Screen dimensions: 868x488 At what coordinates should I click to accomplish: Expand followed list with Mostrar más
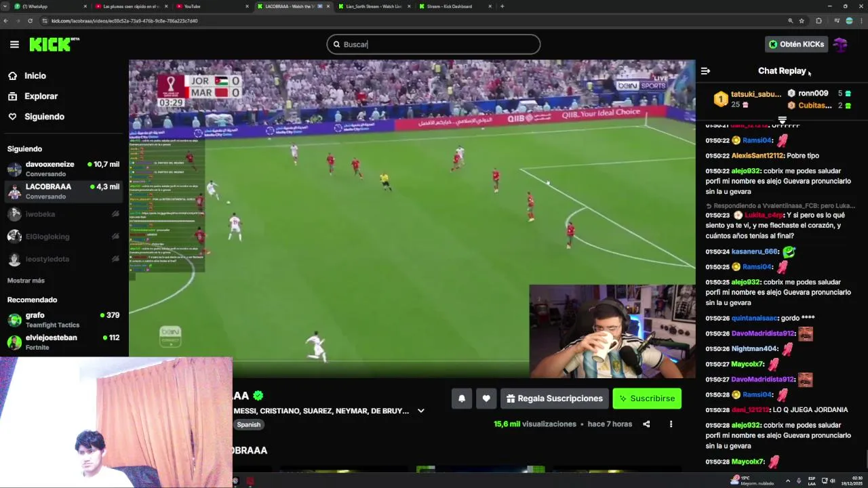pos(26,281)
